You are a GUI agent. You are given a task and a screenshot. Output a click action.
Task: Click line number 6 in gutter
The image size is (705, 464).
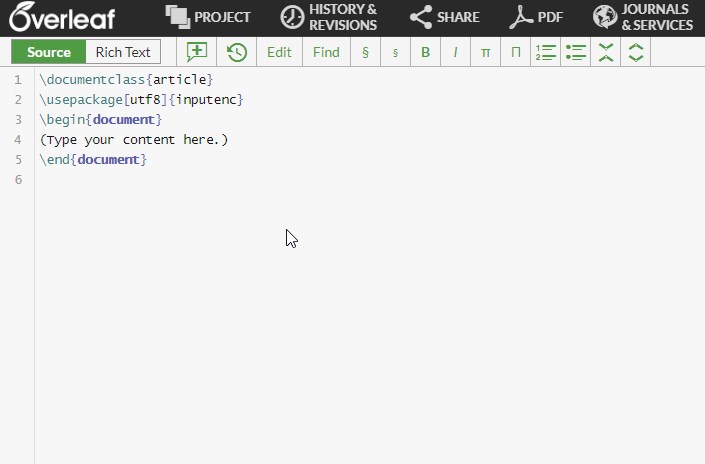pyautogui.click(x=18, y=180)
